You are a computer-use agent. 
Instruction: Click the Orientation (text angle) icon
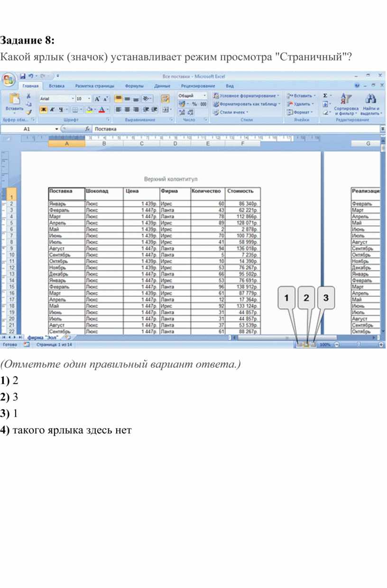tap(147, 99)
